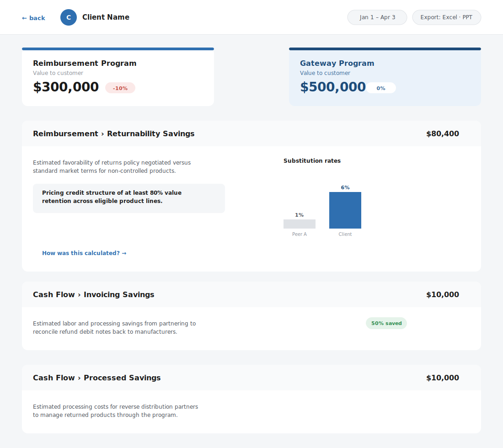The height and width of the screenshot is (448, 503).
Task: Click the $300,000 value
Action: click(66, 87)
